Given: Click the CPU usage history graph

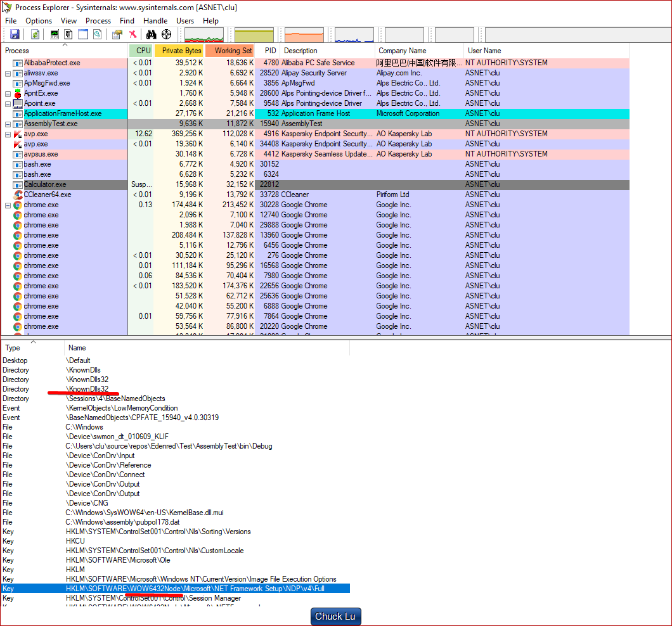Looking at the screenshot, I should [x=204, y=35].
